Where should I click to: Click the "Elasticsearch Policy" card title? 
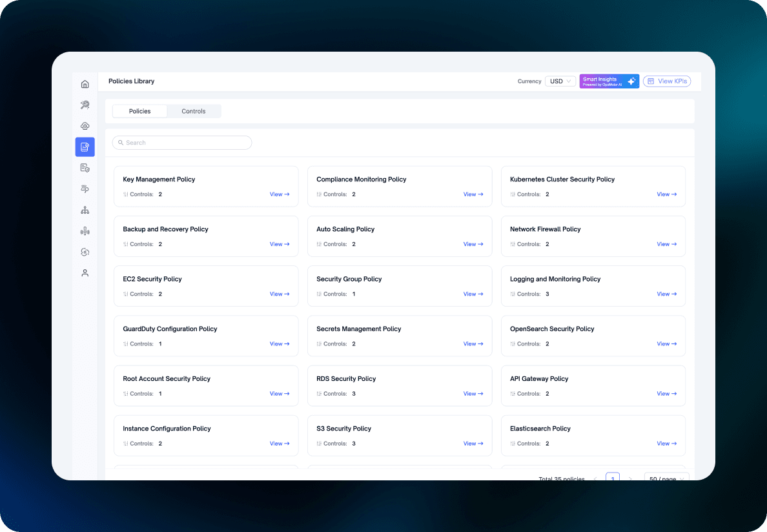(540, 429)
